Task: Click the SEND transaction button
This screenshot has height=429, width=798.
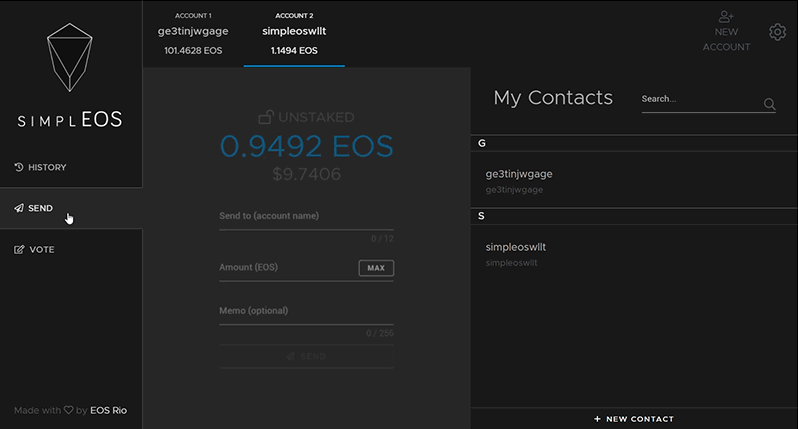Action: point(306,356)
